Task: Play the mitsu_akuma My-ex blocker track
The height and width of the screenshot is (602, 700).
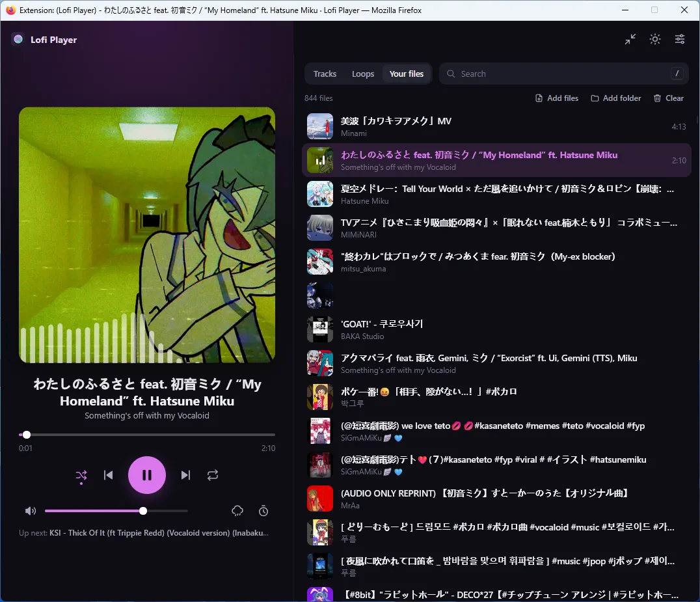Action: (496, 262)
